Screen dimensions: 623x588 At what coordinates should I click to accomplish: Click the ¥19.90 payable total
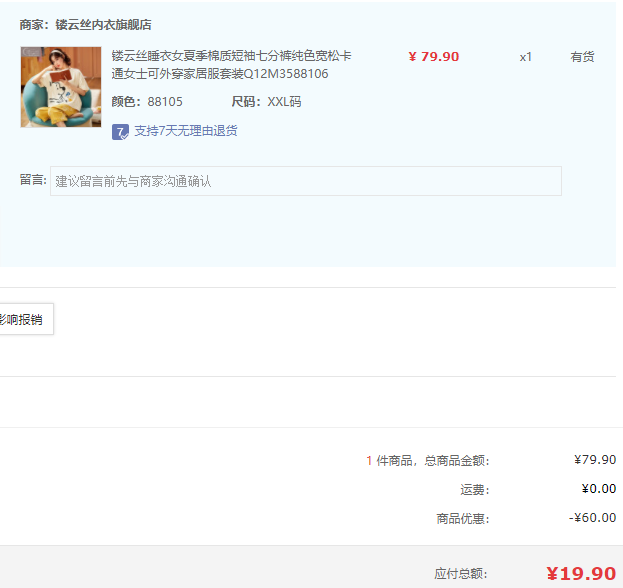coord(581,574)
